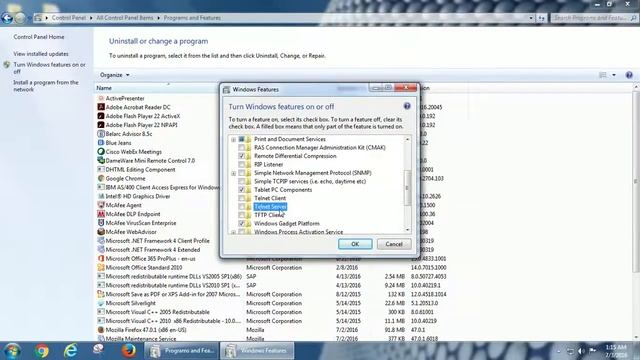Launch Chrome from the taskbar
This screenshot has height=360, width=640.
[41, 351]
